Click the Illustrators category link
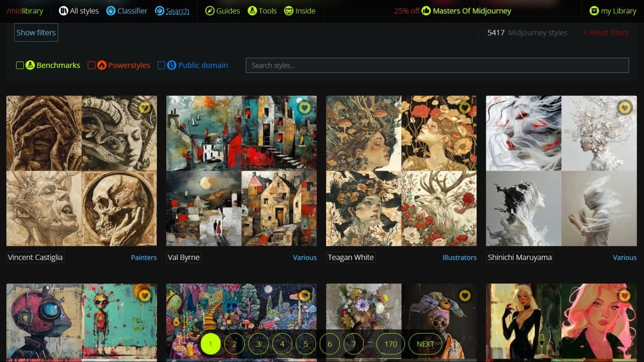The image size is (644, 362). coord(460,257)
